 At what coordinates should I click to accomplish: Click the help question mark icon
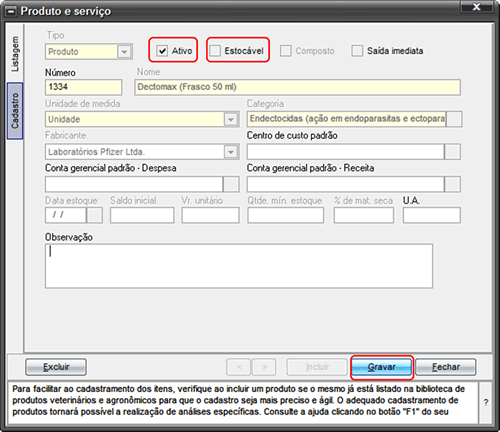point(486,402)
